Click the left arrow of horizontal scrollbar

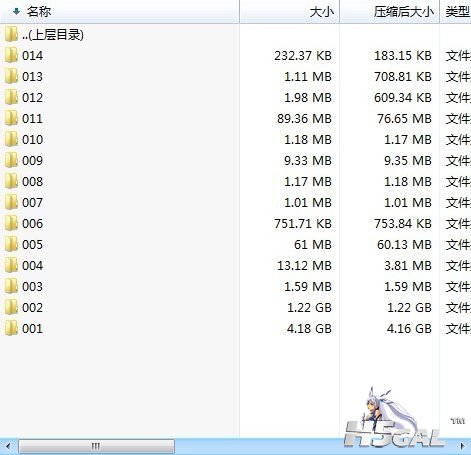point(8,446)
